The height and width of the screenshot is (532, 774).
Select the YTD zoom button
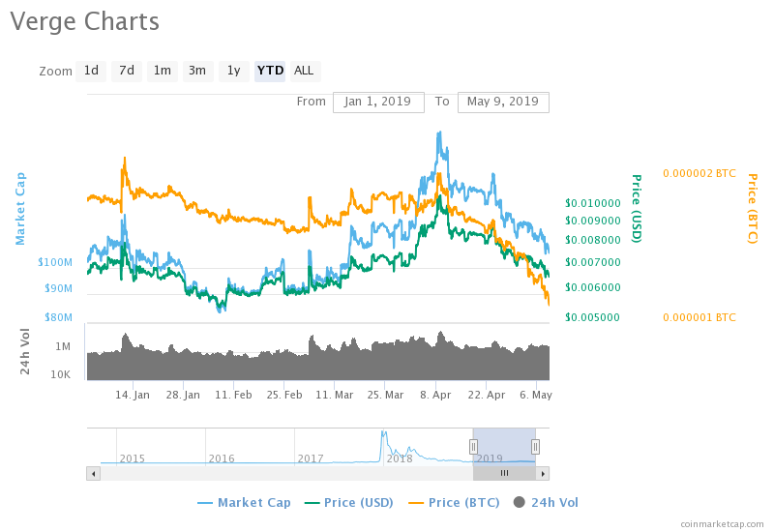pyautogui.click(x=270, y=71)
